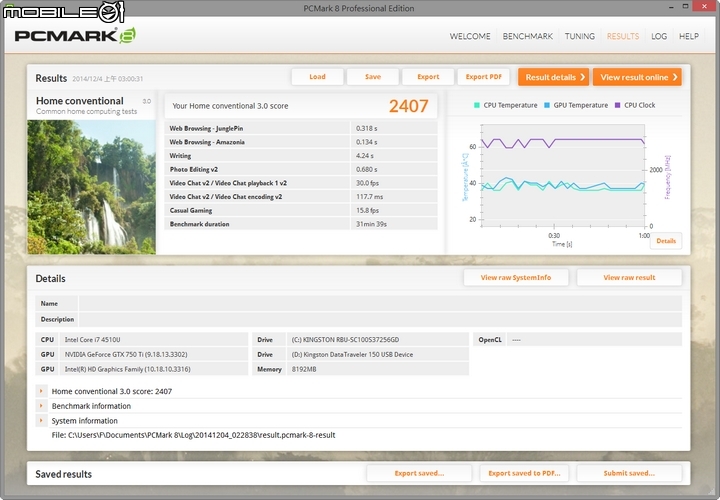
Task: Click the Description input field
Action: [x=380, y=319]
